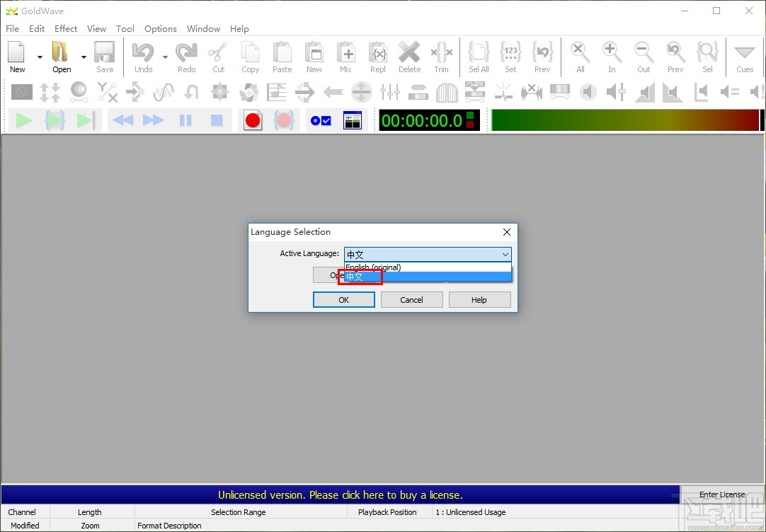
Task: Click the control properties window icon
Action: tap(353, 120)
